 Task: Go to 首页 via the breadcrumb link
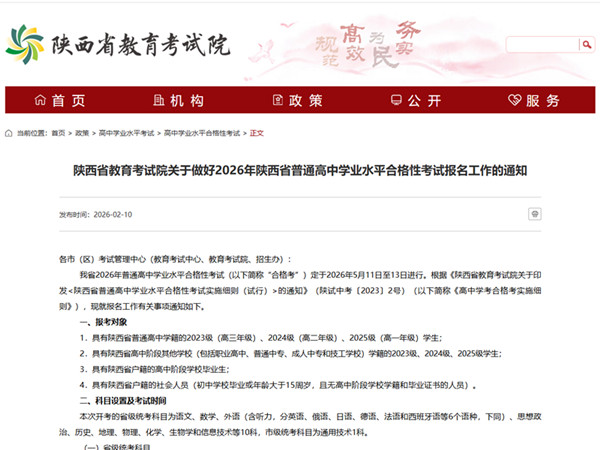tap(58, 133)
